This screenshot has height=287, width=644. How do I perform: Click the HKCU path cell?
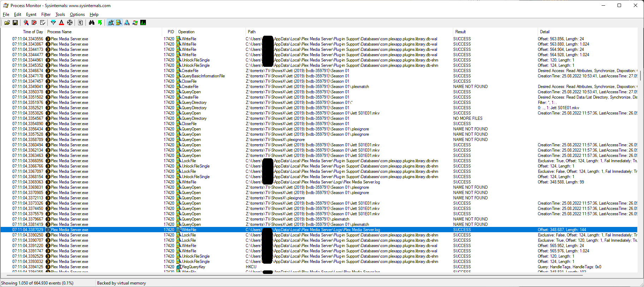[251, 267]
